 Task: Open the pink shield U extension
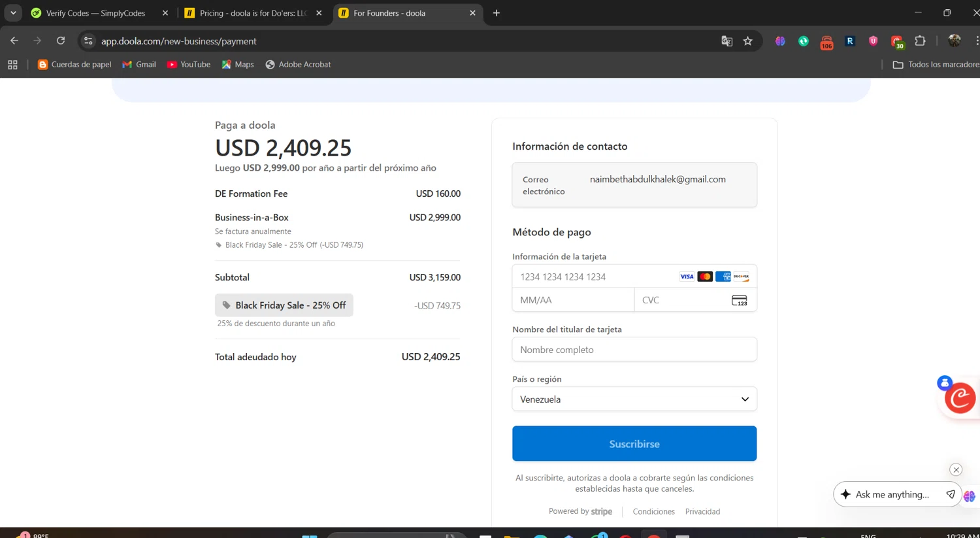[x=873, y=41]
